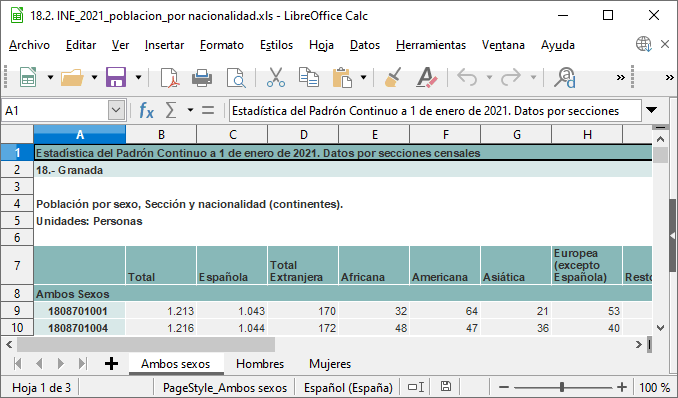Open the Herramientas menu

tap(431, 45)
